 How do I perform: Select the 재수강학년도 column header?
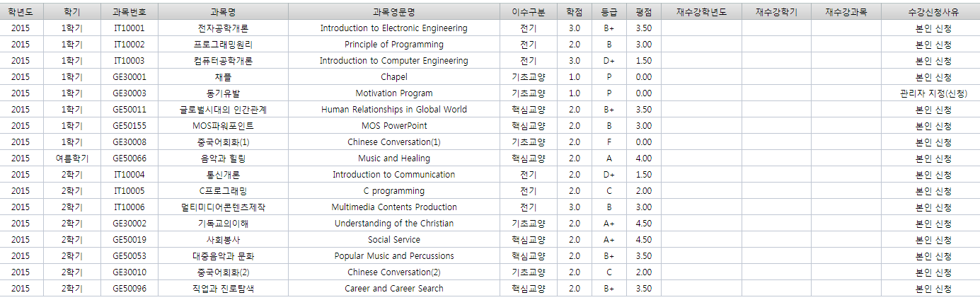pos(701,12)
